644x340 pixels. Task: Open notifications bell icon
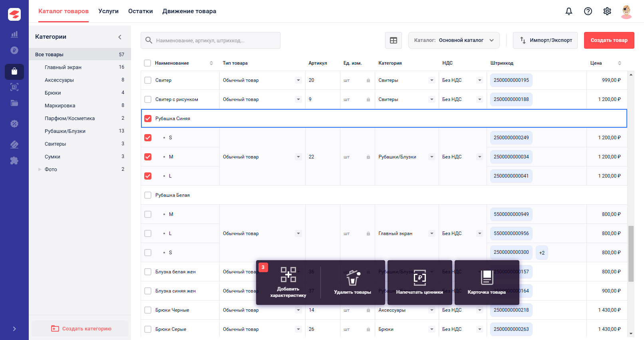(x=569, y=11)
